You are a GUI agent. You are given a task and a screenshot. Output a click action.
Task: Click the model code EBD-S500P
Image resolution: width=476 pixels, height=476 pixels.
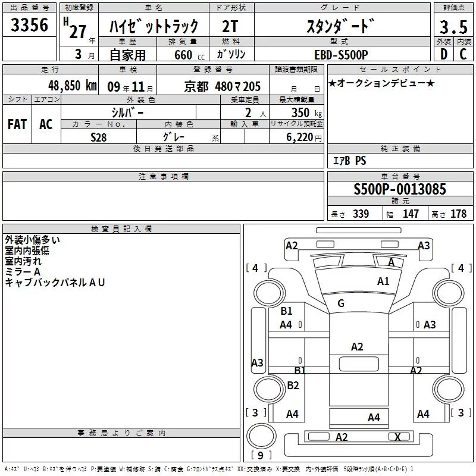pos(341,55)
